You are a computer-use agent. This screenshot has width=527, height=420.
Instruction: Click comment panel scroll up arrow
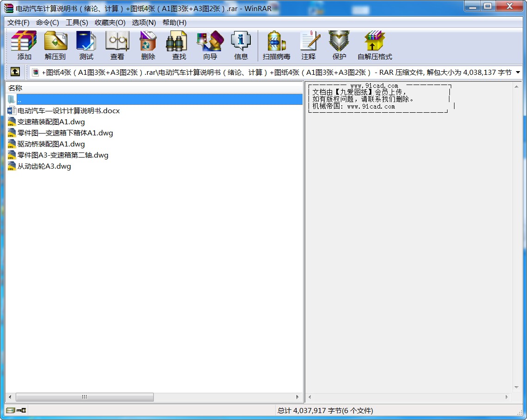(x=516, y=86)
